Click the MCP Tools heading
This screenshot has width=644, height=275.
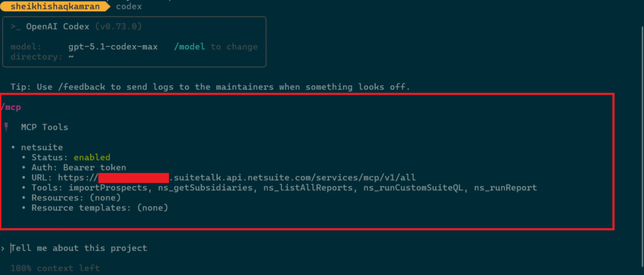[44, 127]
